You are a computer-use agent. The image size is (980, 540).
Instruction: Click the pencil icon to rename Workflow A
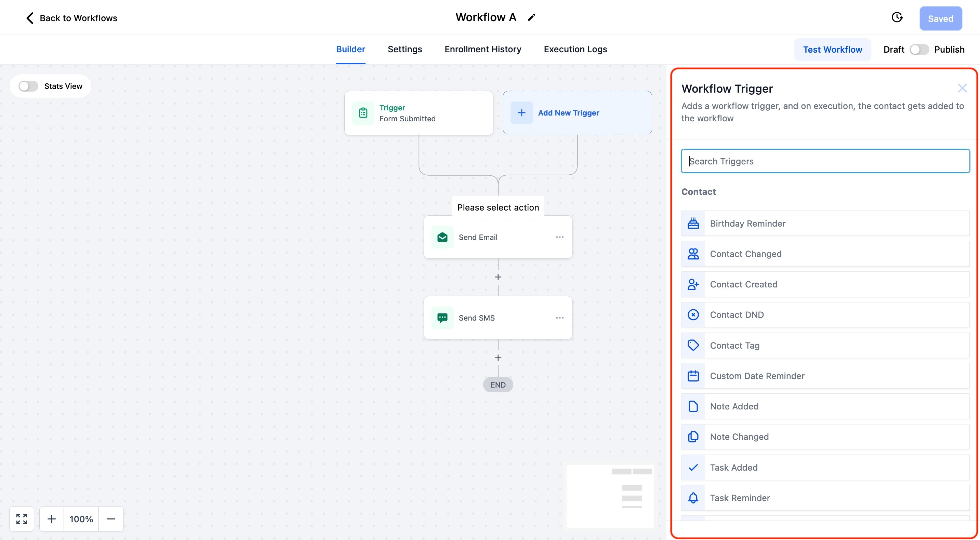pos(531,17)
